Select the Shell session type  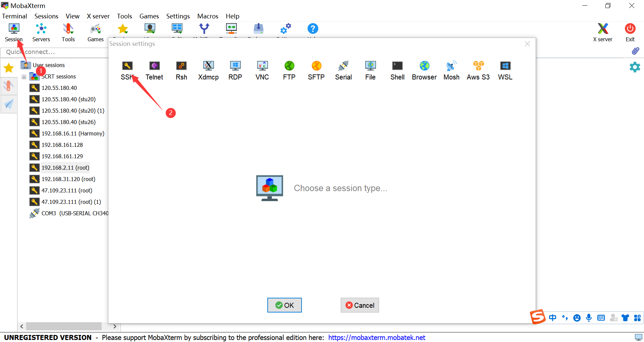(397, 71)
